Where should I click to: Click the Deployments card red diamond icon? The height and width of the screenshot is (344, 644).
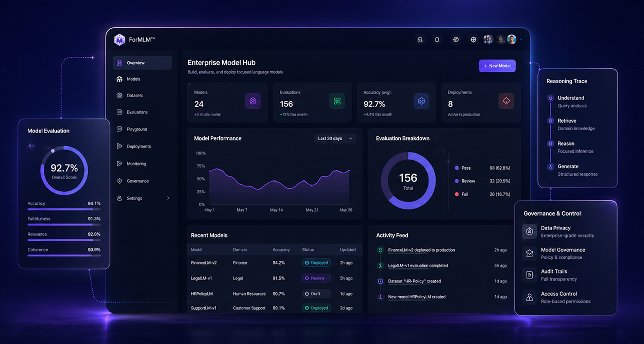(506, 101)
